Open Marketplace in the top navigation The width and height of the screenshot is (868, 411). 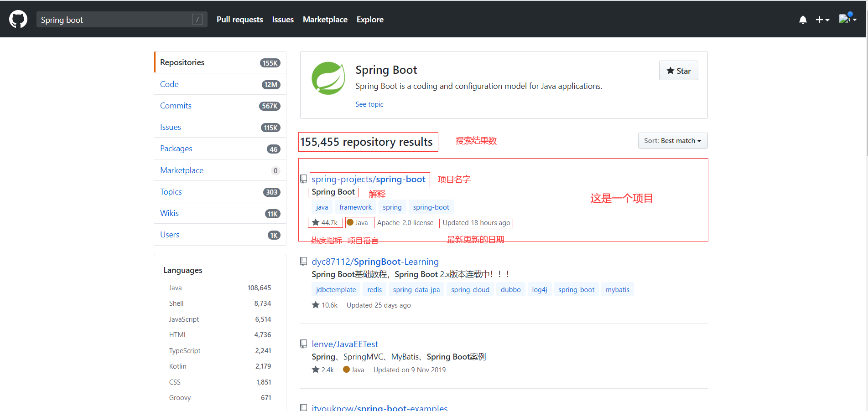[325, 20]
